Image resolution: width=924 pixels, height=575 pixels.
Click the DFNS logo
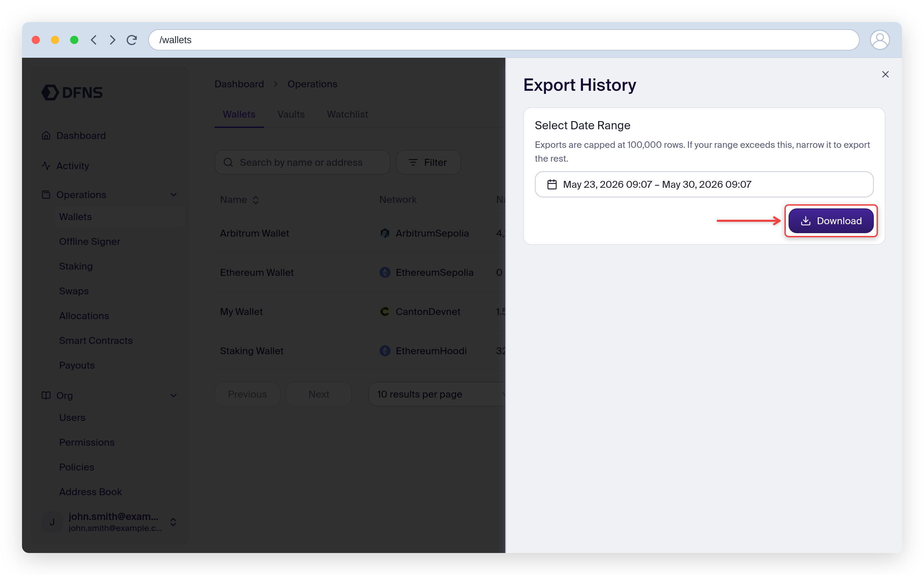(72, 93)
